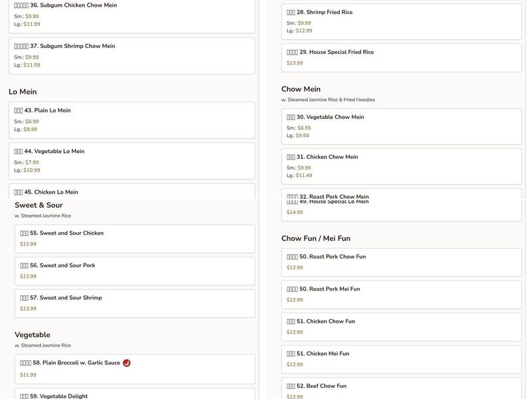Open 59. Vegetable Delight item
The height and width of the screenshot is (399, 532).
click(135, 394)
